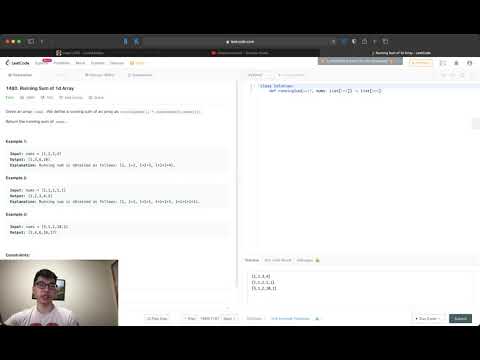Click Add to List button
This screenshot has height=360, width=480.
pos(71,98)
